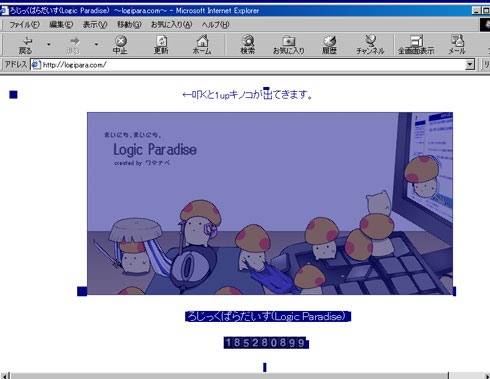This screenshot has height=379, width=490.
Task: Open the Favorites (お気に入り) toolbar panel
Action: coord(289,45)
